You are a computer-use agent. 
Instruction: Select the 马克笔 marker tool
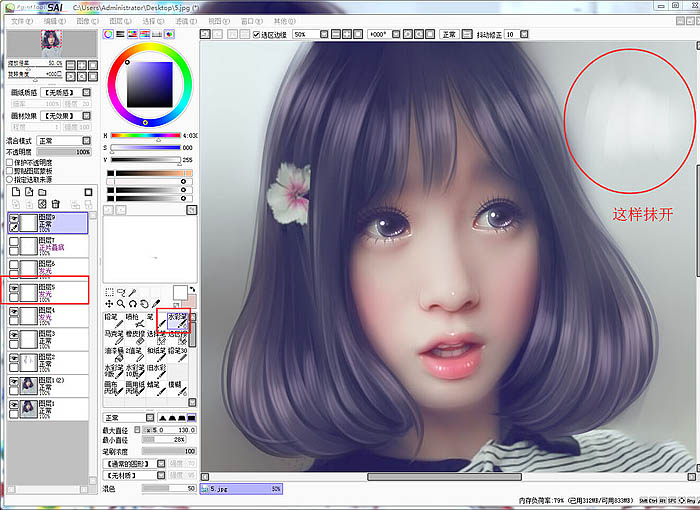(112, 340)
